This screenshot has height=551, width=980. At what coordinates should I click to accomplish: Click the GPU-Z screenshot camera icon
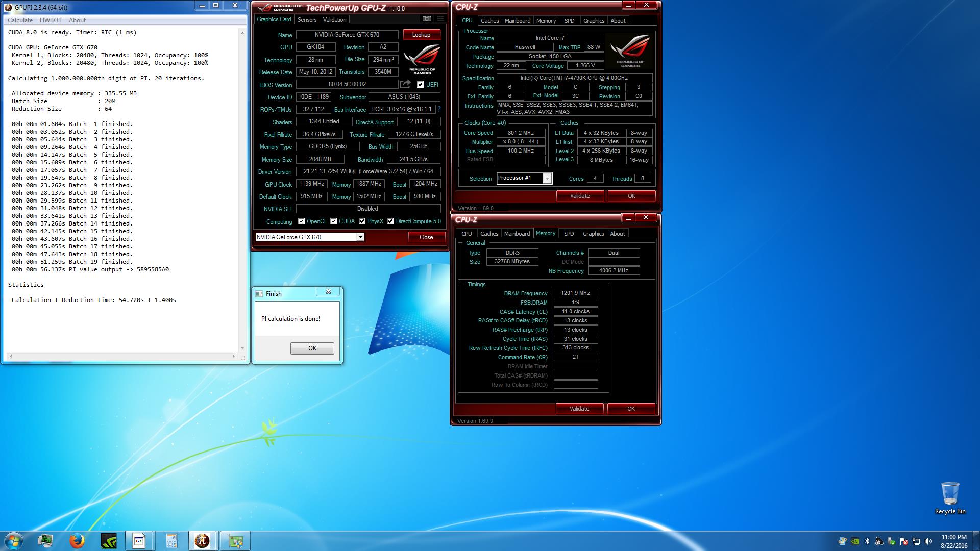click(x=426, y=19)
